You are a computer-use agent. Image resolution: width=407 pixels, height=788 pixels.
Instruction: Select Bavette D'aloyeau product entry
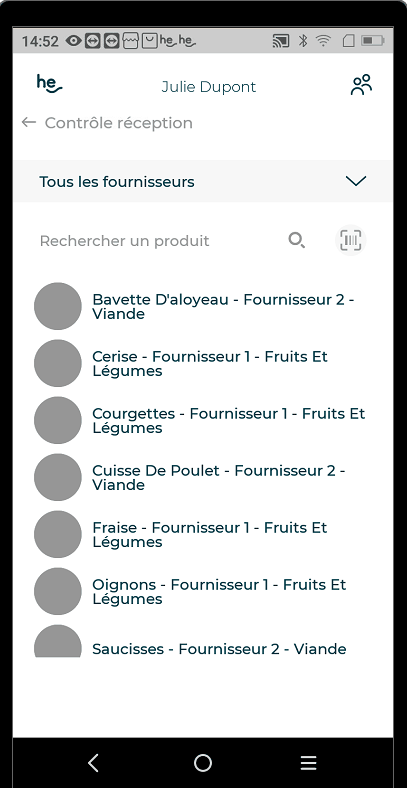click(x=203, y=306)
